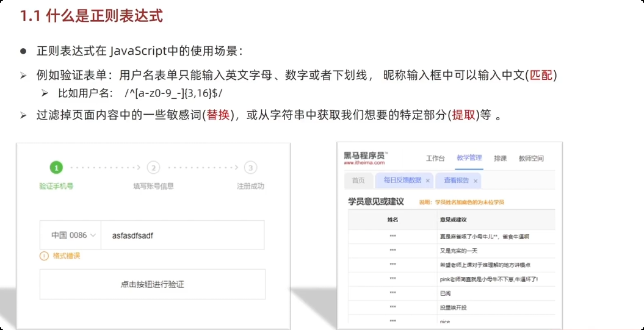
Task: Close the 每日反馈数据 tab
Action: [x=427, y=181]
